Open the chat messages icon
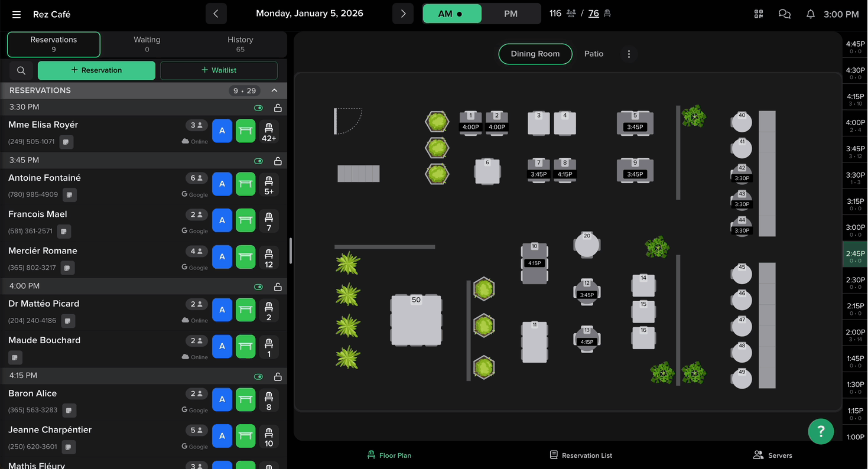Image resolution: width=868 pixels, height=469 pixels. coord(785,14)
